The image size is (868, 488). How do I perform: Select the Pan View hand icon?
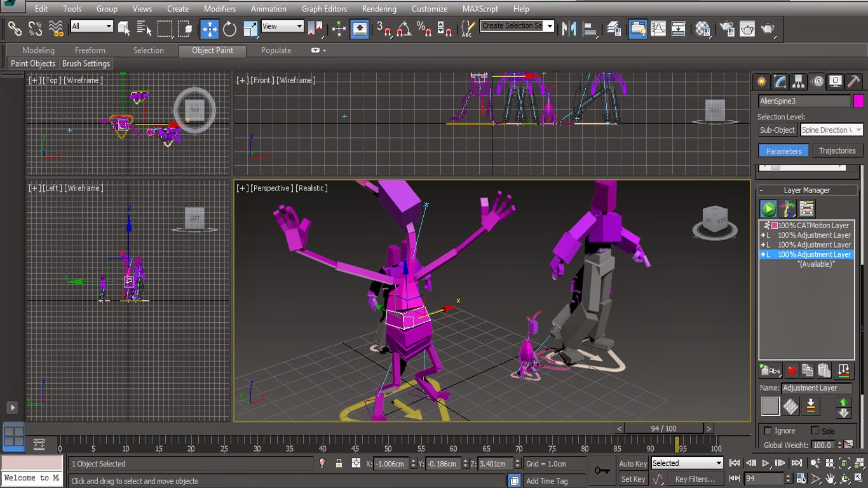pyautogui.click(x=829, y=478)
